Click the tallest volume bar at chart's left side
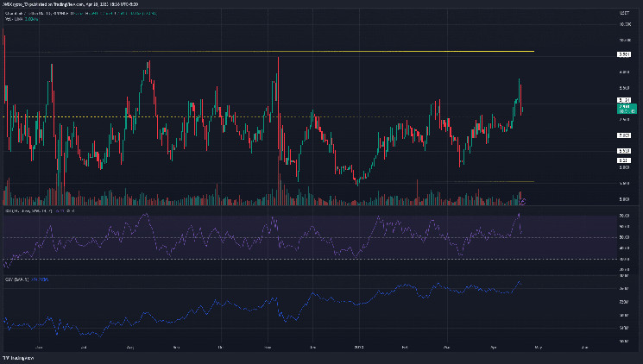The image size is (643, 364). tap(65, 185)
